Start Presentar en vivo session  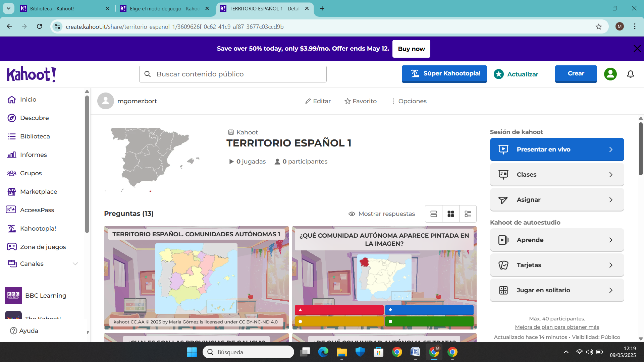(557, 149)
